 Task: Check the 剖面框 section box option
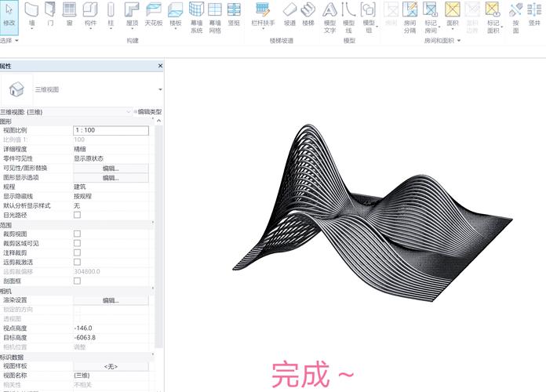[77, 281]
